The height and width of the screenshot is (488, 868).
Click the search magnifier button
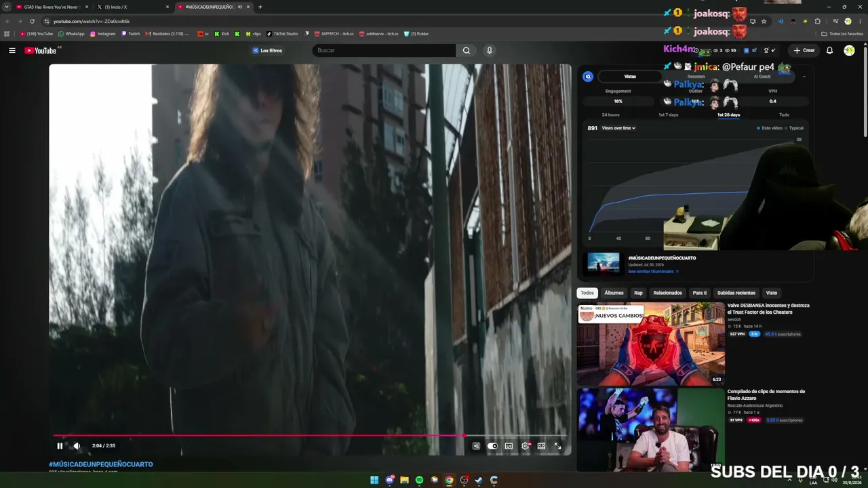467,50
